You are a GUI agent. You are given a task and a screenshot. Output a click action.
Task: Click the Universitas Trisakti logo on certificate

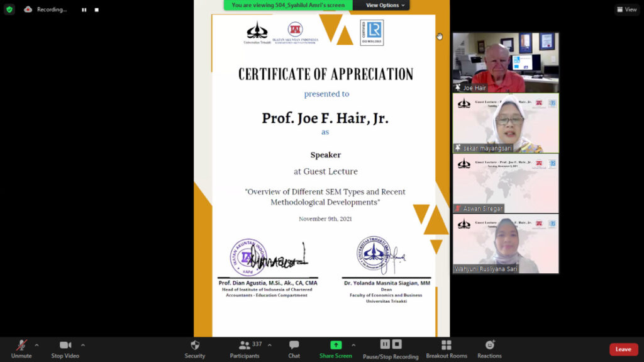click(x=257, y=33)
